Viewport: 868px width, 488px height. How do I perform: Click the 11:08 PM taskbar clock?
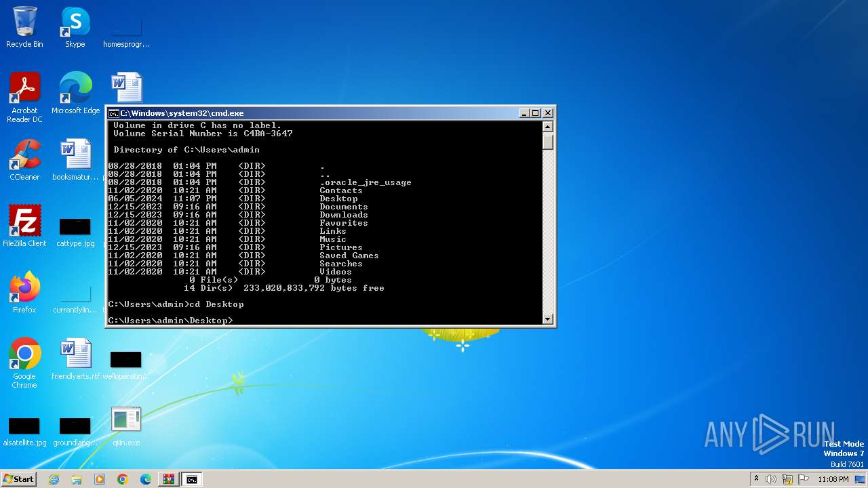(833, 479)
